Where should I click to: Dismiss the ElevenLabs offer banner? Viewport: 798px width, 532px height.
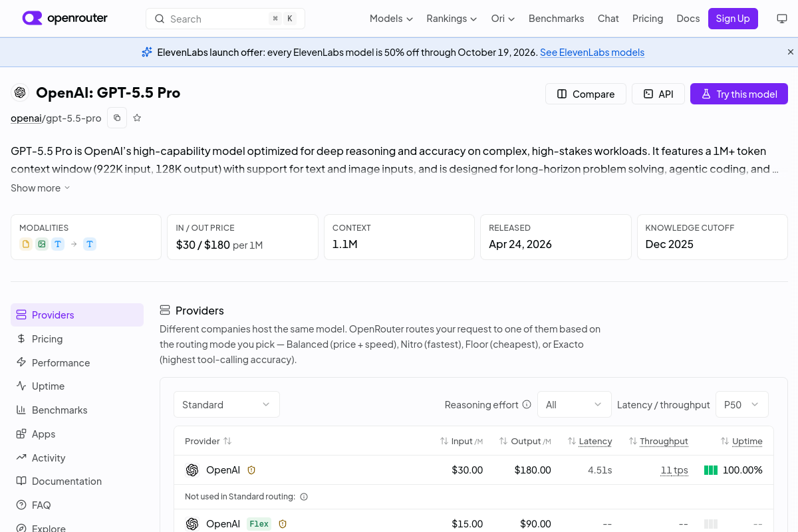[x=791, y=52]
